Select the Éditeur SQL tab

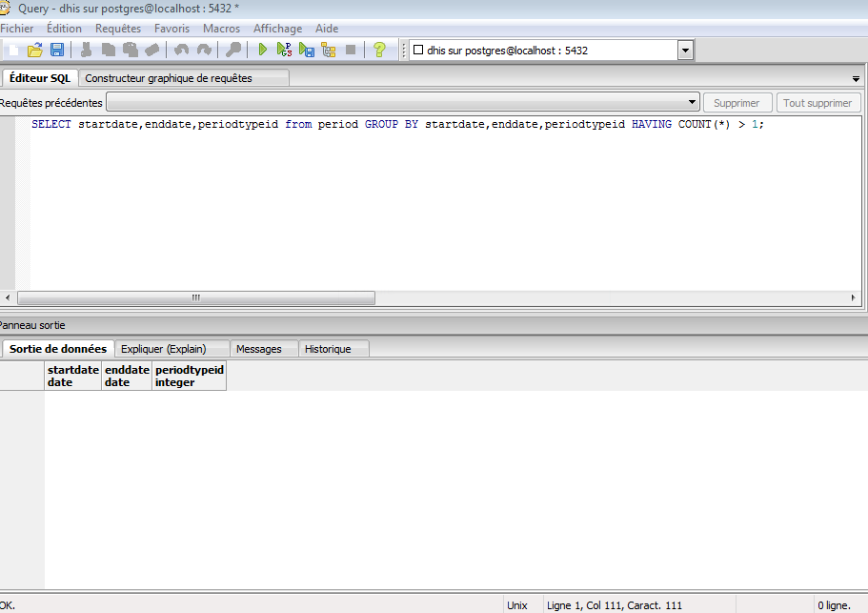40,78
